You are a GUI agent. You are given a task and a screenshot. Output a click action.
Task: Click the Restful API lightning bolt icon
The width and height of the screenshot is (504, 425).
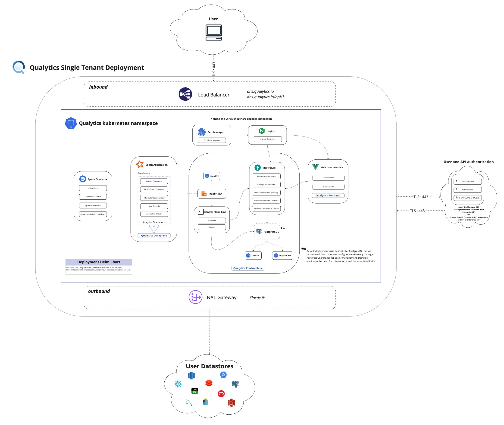point(257,168)
